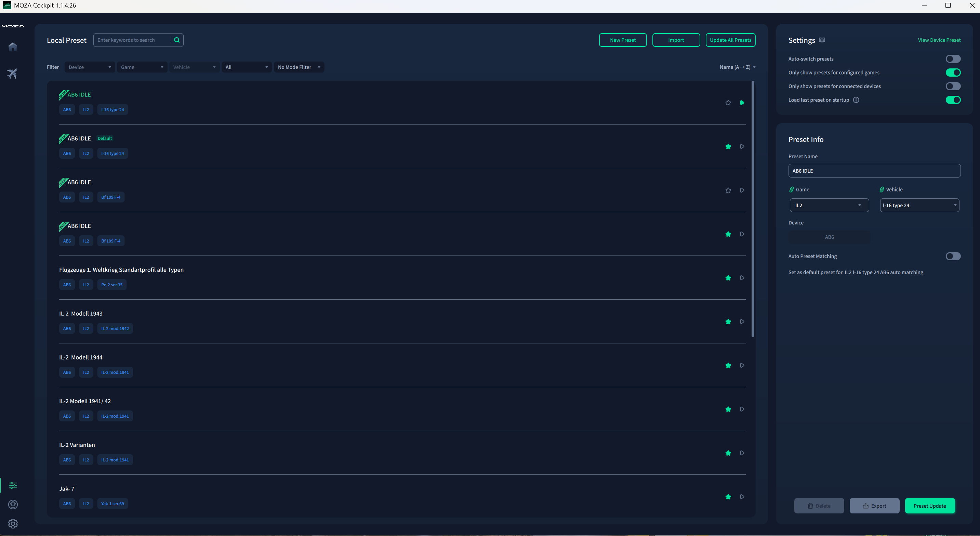This screenshot has width=980, height=536.
Task: Click the New Preset button
Action: (x=623, y=40)
